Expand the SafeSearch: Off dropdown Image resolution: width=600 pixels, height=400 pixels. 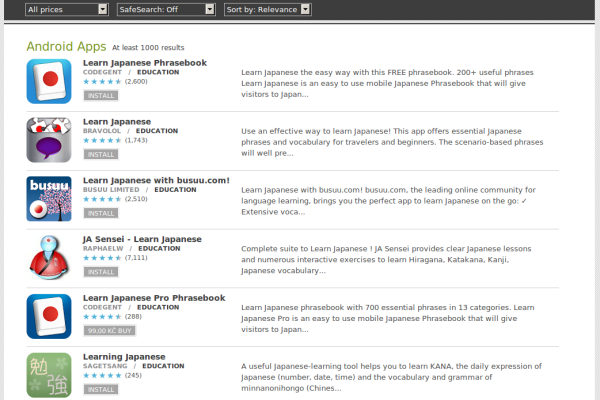point(165,9)
